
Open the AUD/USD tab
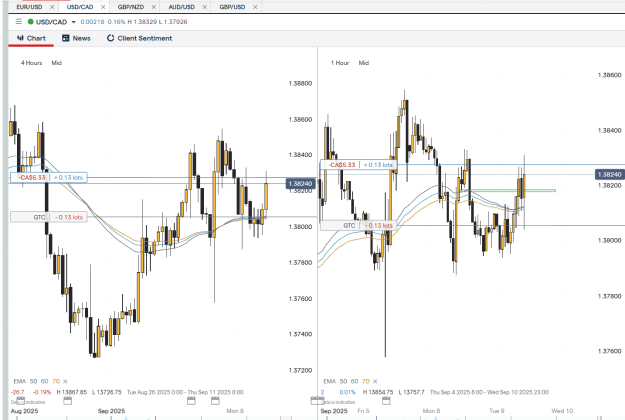coord(182,7)
